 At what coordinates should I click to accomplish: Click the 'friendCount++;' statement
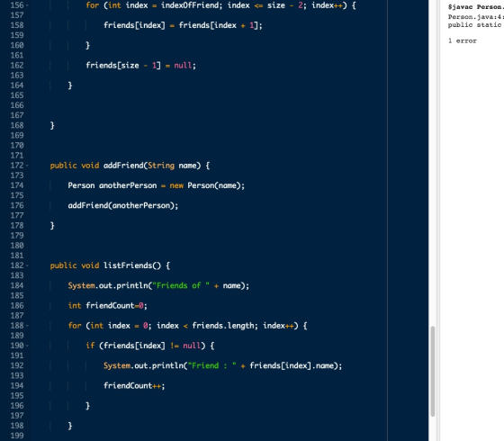coord(134,386)
